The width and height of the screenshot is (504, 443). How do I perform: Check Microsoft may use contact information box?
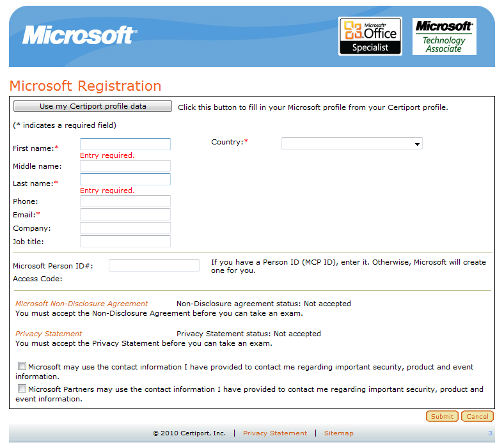[x=22, y=366]
